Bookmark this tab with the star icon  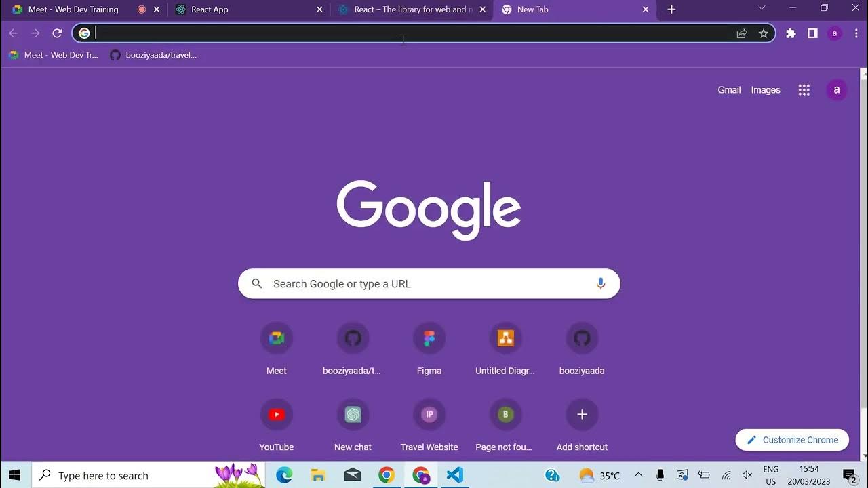(764, 33)
